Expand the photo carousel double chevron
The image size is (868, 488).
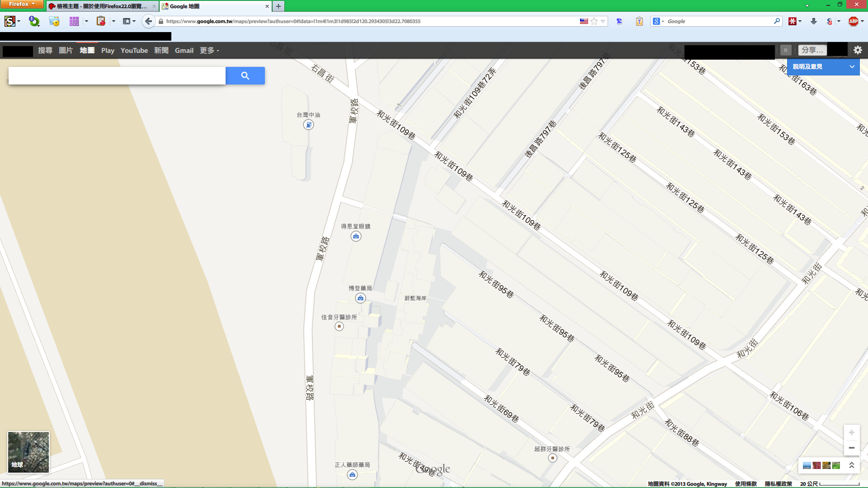coord(852,465)
